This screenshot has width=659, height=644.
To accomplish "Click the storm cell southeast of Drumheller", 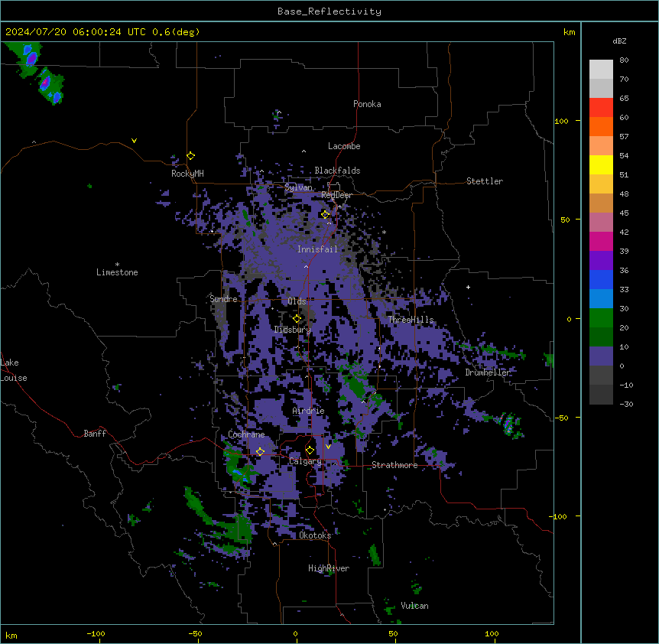I will [508, 424].
